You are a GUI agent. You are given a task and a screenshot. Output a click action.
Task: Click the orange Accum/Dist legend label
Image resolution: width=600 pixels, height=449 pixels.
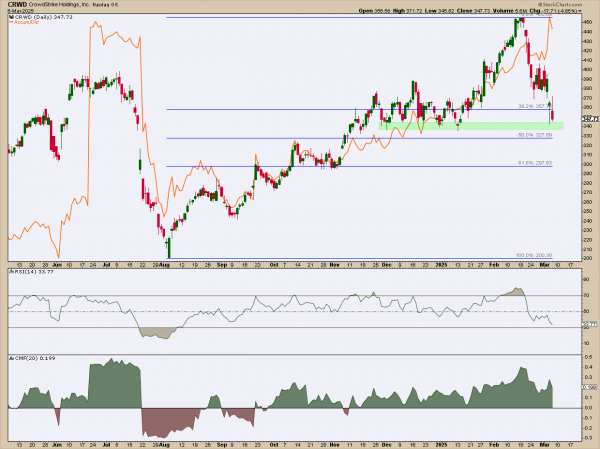point(23,22)
